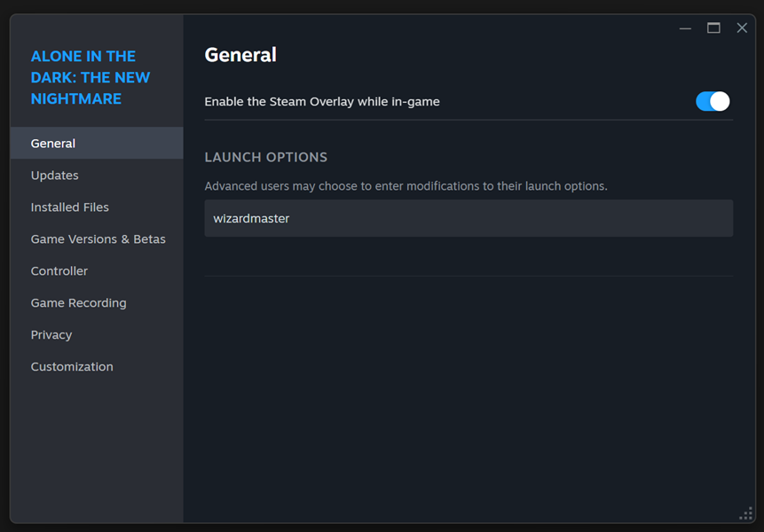Open Game Recording settings
Image resolution: width=764 pixels, height=532 pixels.
(x=79, y=303)
